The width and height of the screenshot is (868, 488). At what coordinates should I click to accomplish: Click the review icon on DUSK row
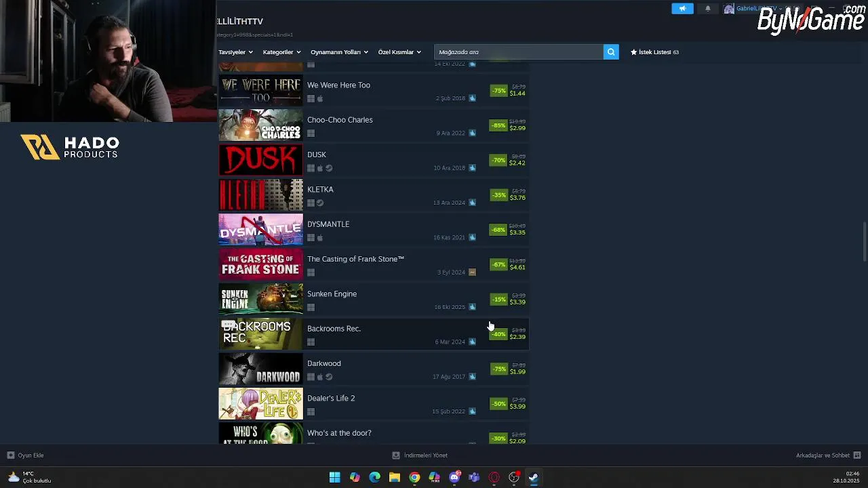pyautogui.click(x=473, y=167)
